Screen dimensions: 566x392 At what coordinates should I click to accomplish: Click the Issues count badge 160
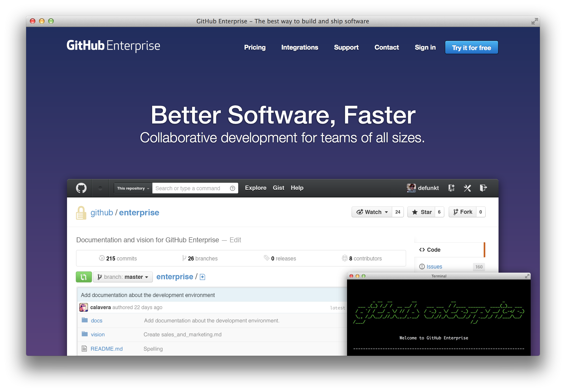click(x=479, y=267)
